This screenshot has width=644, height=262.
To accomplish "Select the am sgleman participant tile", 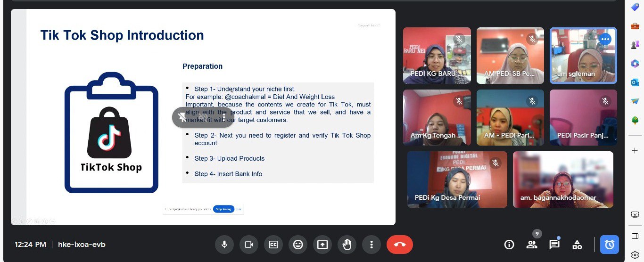I will tap(583, 56).
